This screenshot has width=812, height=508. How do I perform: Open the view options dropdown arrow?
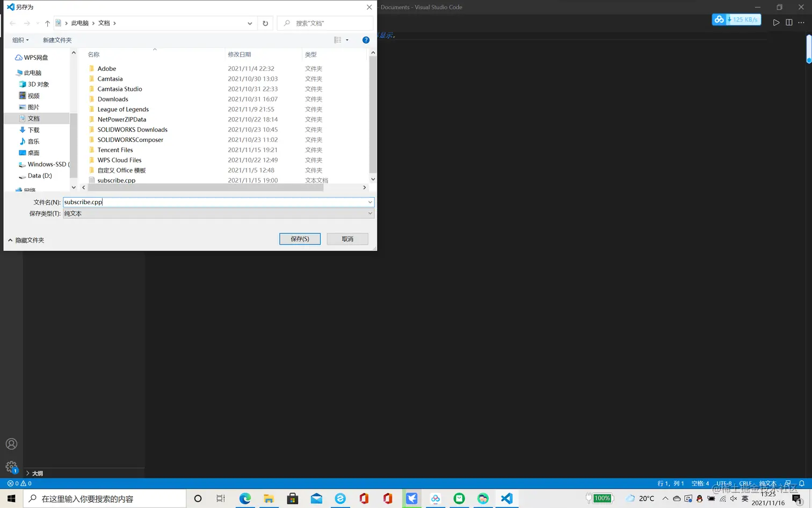[347, 40]
